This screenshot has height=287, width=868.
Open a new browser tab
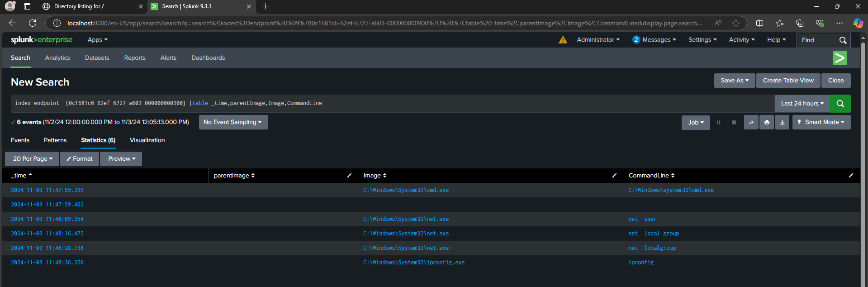click(x=266, y=6)
